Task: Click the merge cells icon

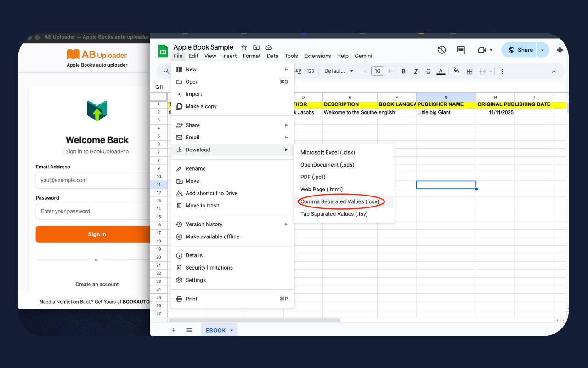Action: 481,71
